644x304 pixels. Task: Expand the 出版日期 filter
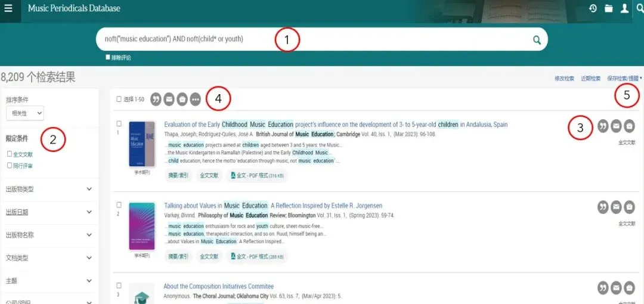(x=49, y=212)
